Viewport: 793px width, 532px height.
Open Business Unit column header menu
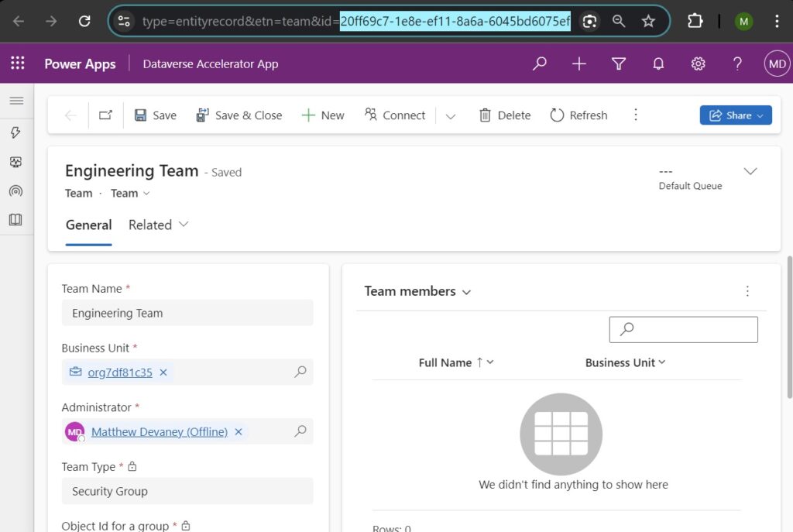pos(625,362)
